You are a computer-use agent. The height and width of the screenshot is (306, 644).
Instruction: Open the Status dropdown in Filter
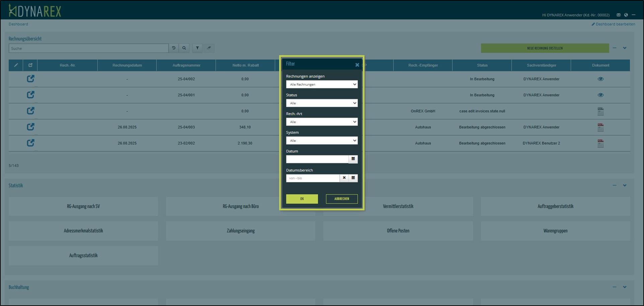point(322,103)
